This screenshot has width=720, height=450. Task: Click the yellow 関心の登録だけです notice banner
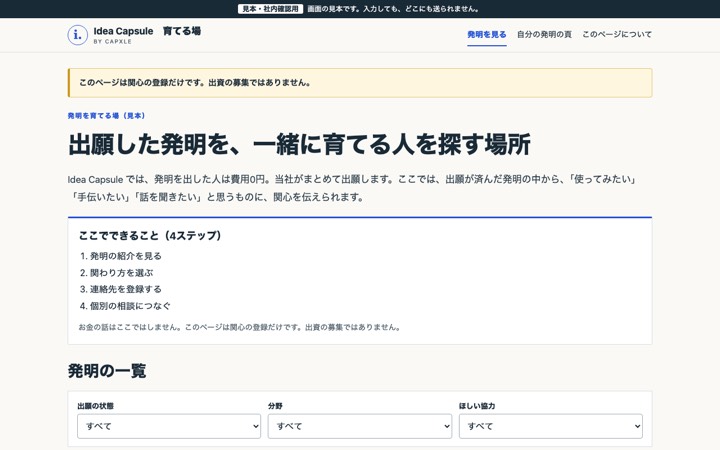[x=360, y=83]
